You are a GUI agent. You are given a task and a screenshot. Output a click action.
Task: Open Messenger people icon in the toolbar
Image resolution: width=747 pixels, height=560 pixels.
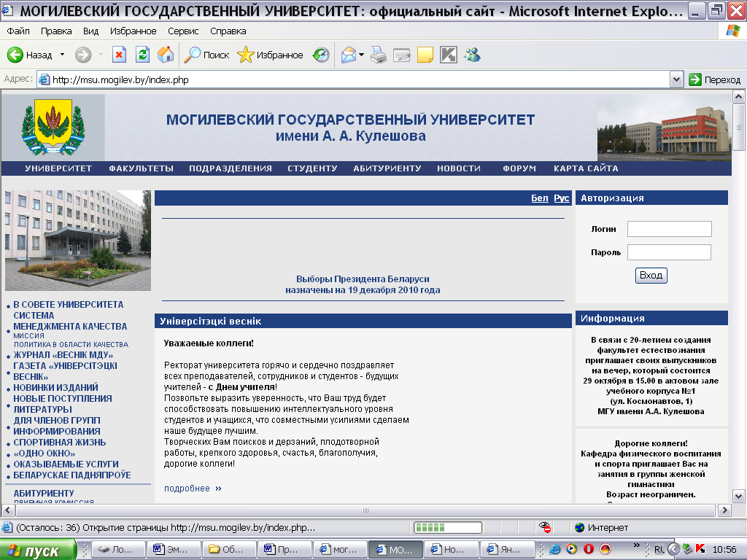coord(473,55)
